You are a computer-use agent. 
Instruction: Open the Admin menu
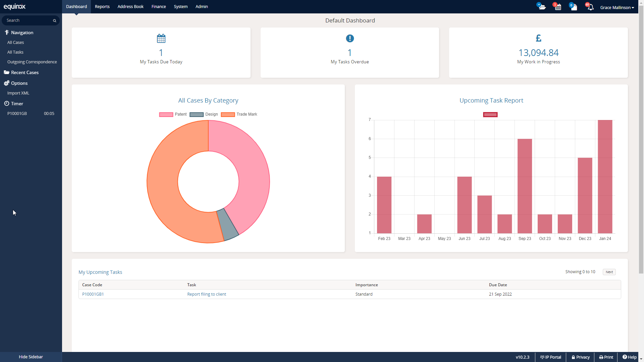coord(201,6)
